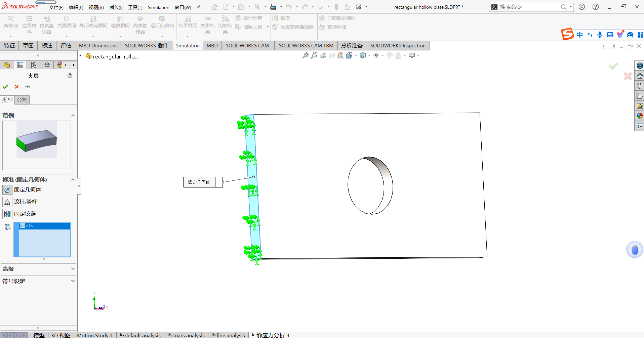Open the ConfigurationManager tab icon
The image size is (644, 338).
34,65
